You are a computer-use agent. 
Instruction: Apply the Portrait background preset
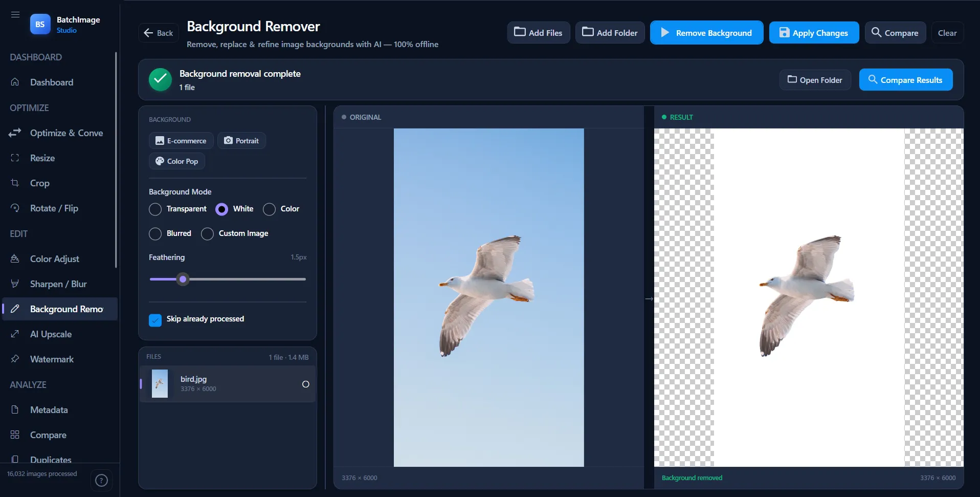[241, 140]
